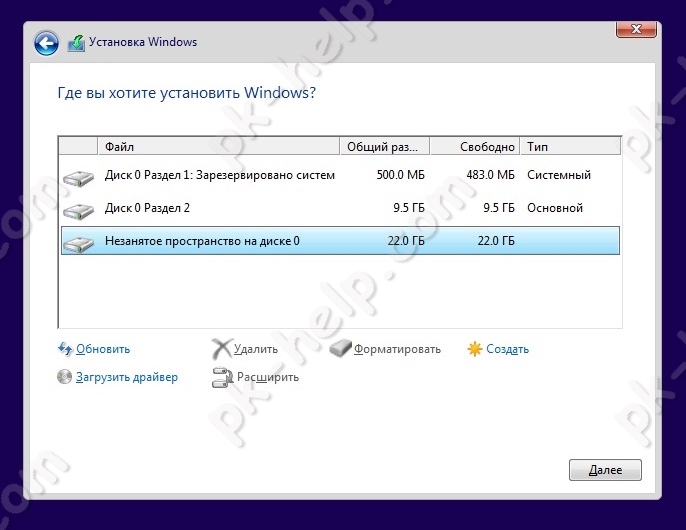The width and height of the screenshot is (686, 530).
Task: Click the Создать link
Action: point(508,349)
